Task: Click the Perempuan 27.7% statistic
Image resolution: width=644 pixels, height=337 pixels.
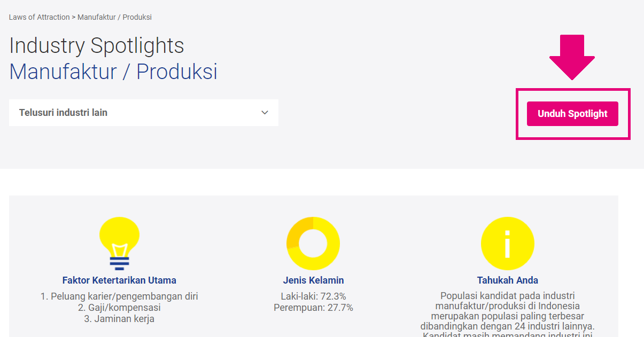Action: point(313,308)
